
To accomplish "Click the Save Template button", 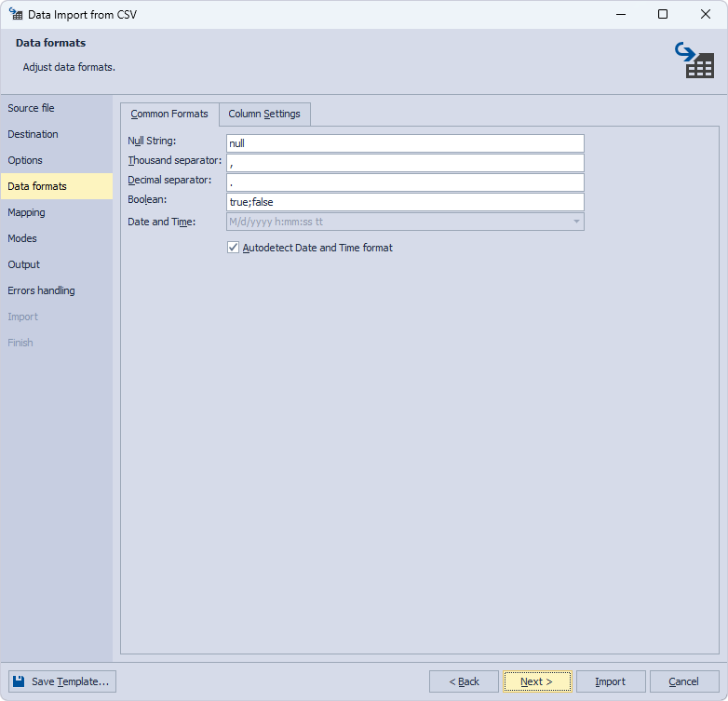I will coord(62,681).
